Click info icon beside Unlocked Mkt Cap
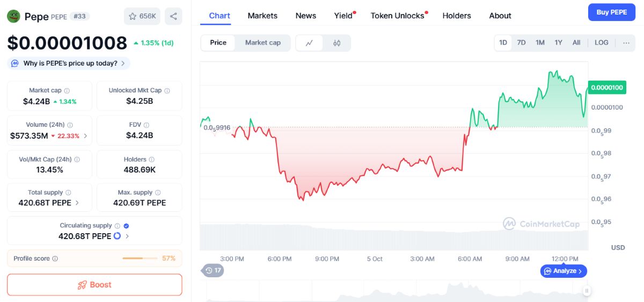The width and height of the screenshot is (644, 302). (x=167, y=91)
